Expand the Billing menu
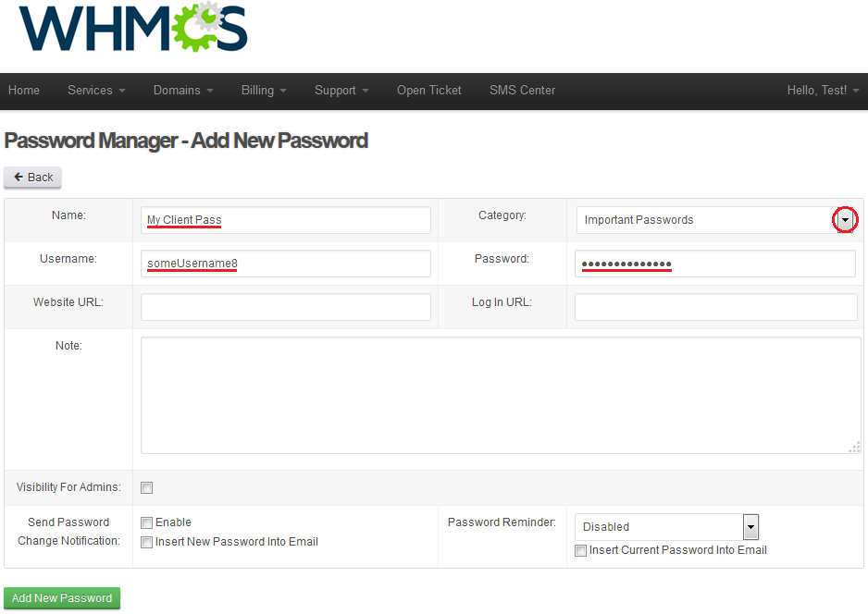This screenshot has width=868, height=614. [264, 91]
